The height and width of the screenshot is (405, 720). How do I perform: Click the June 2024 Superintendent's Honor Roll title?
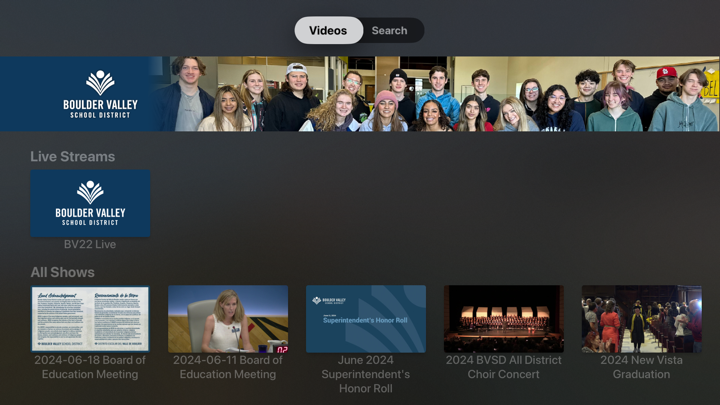click(x=366, y=374)
